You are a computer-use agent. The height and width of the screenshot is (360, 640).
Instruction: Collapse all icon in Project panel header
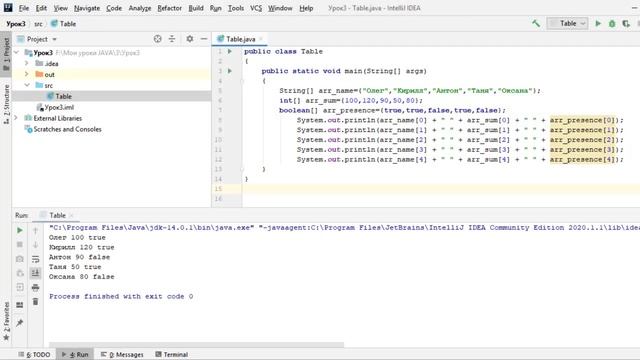pyautogui.click(x=172, y=39)
